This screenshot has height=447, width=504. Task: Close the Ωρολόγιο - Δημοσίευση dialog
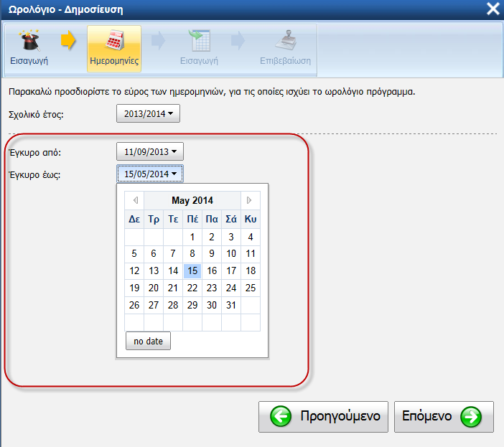[x=493, y=9]
